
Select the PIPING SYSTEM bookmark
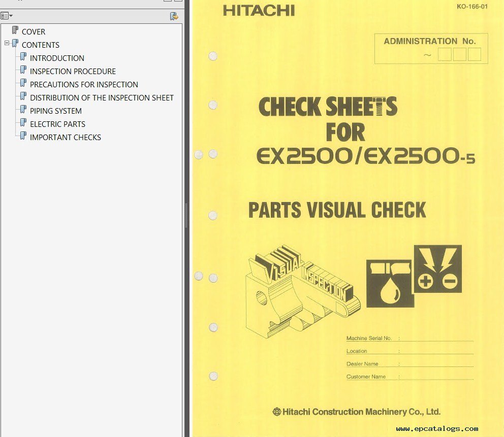point(55,111)
